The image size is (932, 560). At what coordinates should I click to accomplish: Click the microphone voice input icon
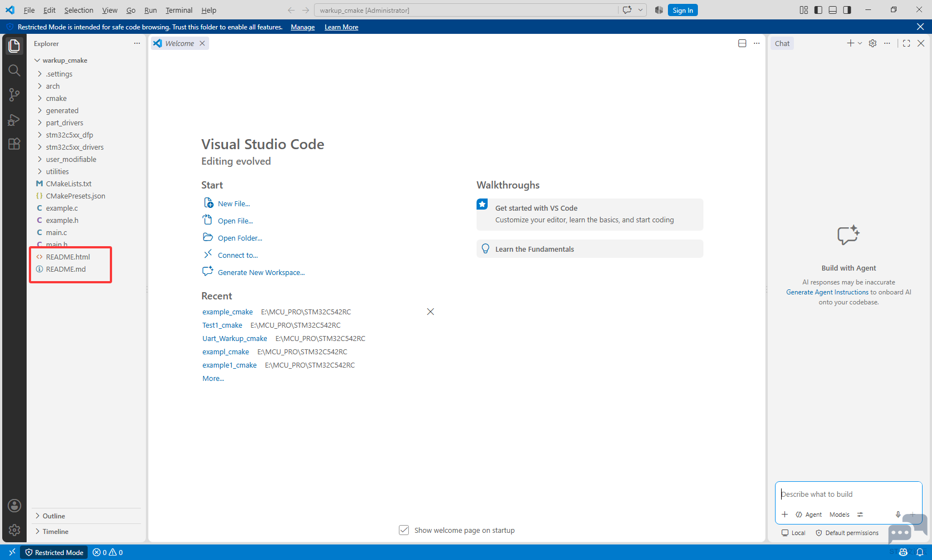point(898,515)
